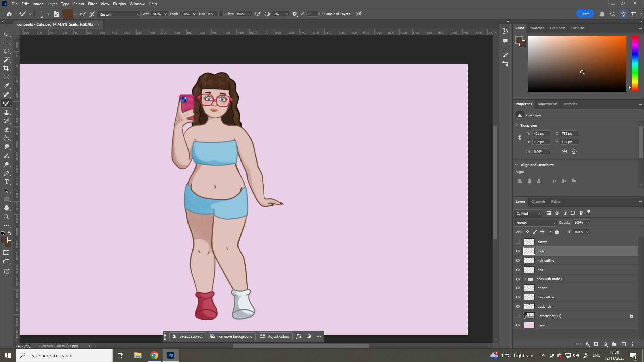Select the Magic Wand tool

coord(6,60)
